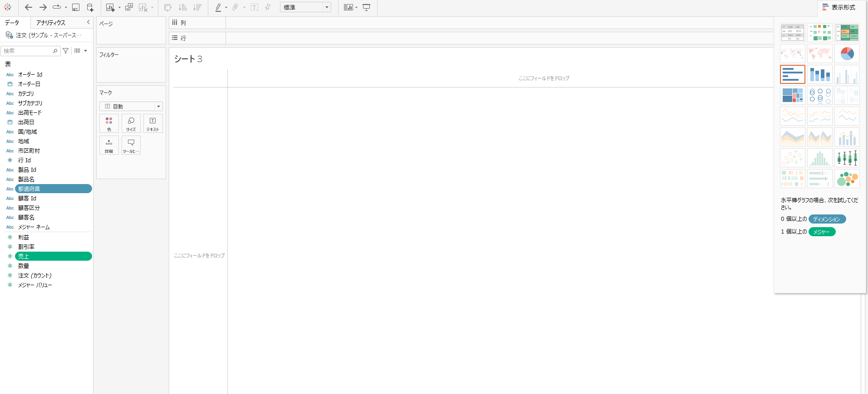Image resolution: width=868 pixels, height=394 pixels.
Task: Select the packed bubbles chart type
Action: pos(847,179)
